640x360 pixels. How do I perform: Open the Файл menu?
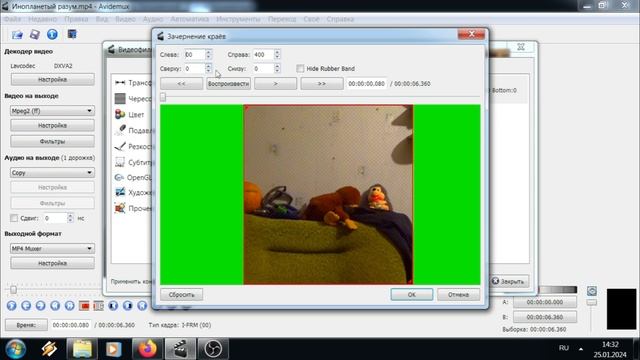pyautogui.click(x=12, y=19)
